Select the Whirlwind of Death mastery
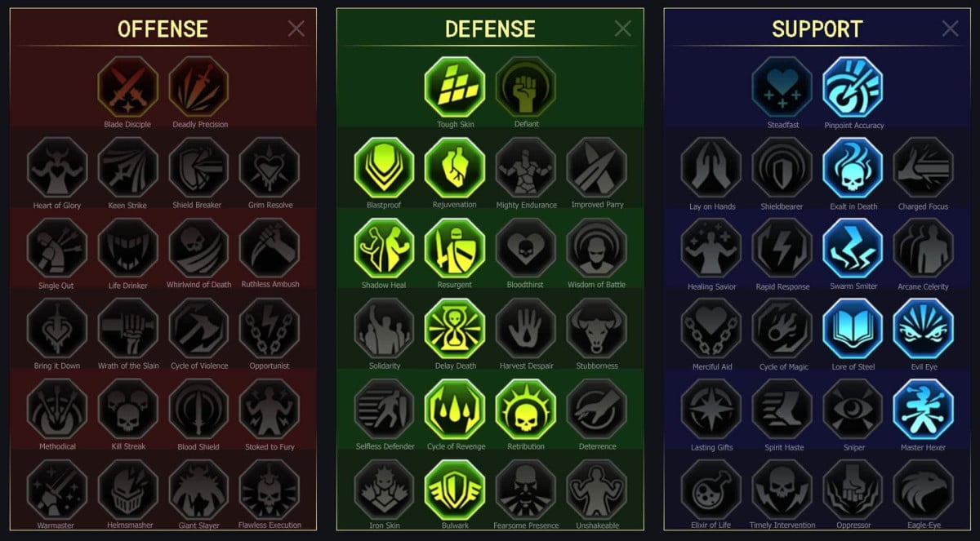980x541 pixels. (199, 247)
